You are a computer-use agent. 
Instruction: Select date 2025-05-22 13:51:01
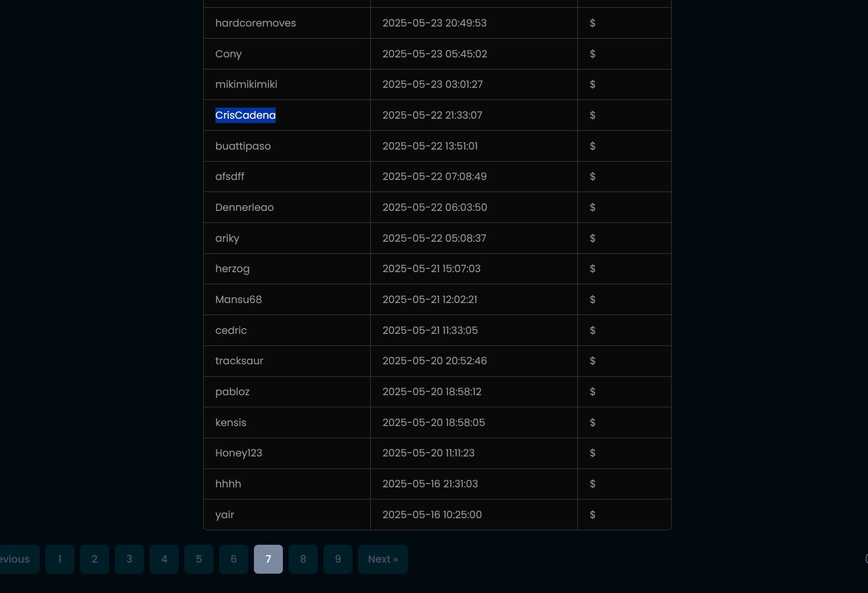point(430,146)
